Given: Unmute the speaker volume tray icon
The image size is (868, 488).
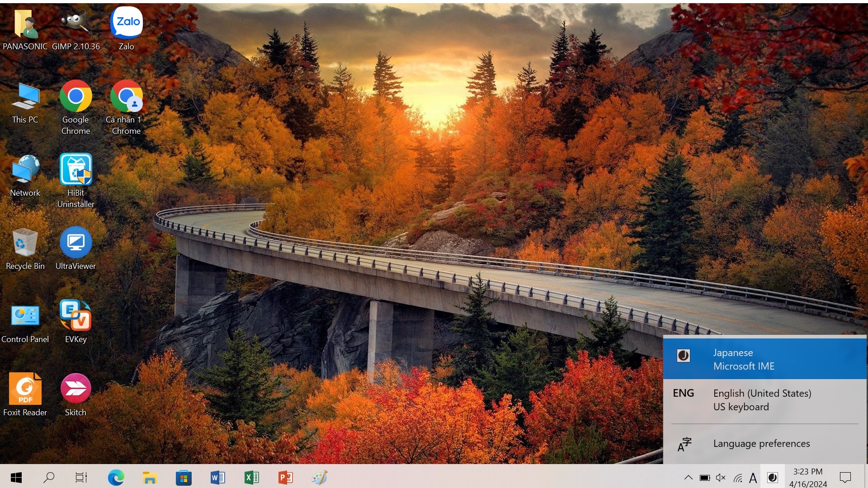Looking at the screenshot, I should click(721, 478).
